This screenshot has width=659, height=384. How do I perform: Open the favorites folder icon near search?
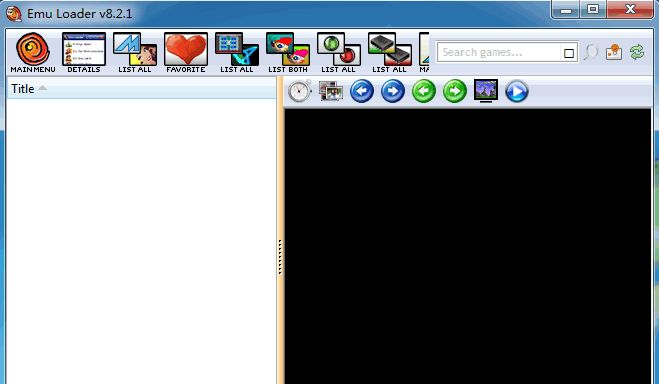(x=614, y=52)
